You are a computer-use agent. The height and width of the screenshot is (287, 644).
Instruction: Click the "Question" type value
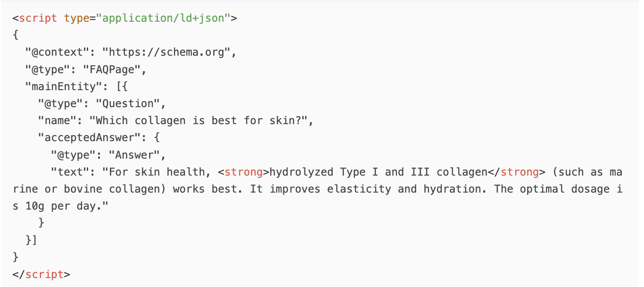tap(128, 103)
